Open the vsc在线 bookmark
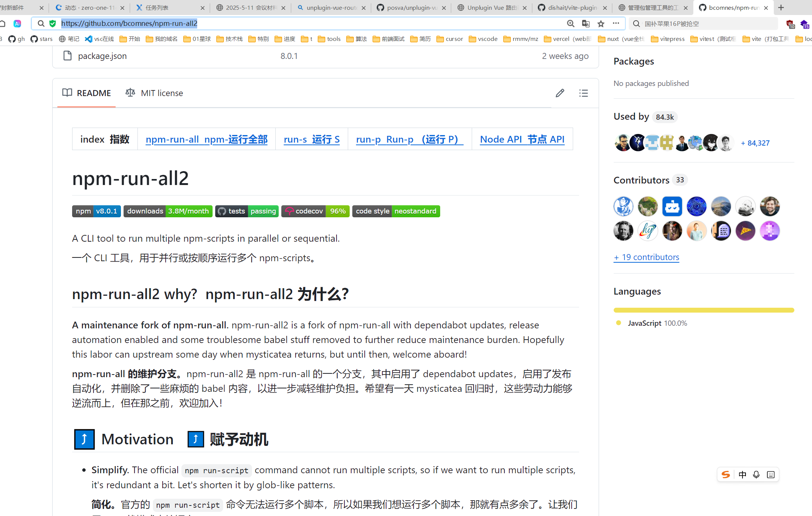 tap(99, 39)
